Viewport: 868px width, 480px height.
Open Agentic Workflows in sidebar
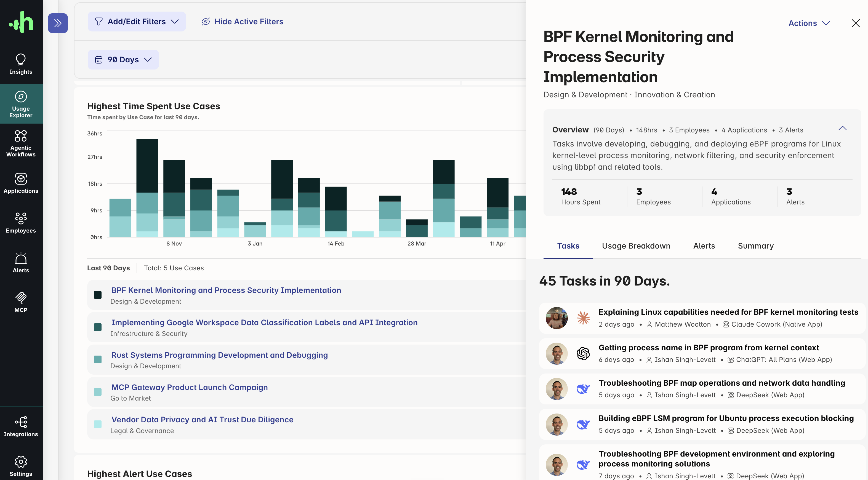click(x=21, y=143)
